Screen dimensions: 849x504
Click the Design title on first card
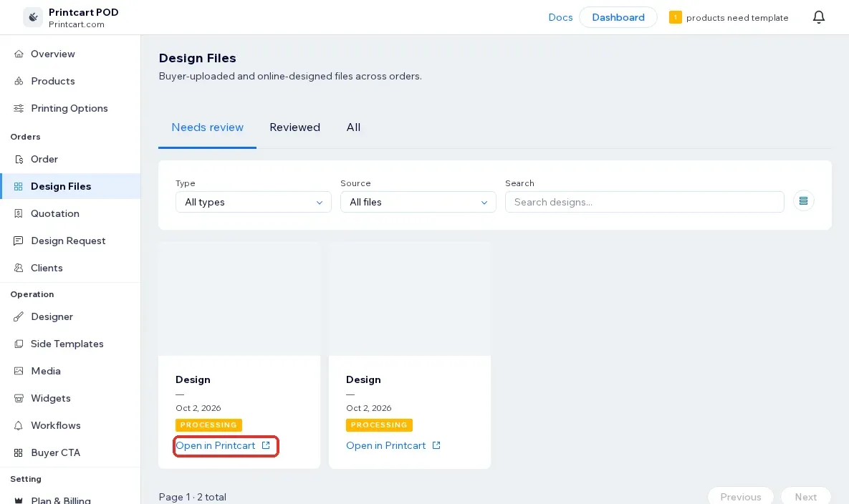coord(193,379)
